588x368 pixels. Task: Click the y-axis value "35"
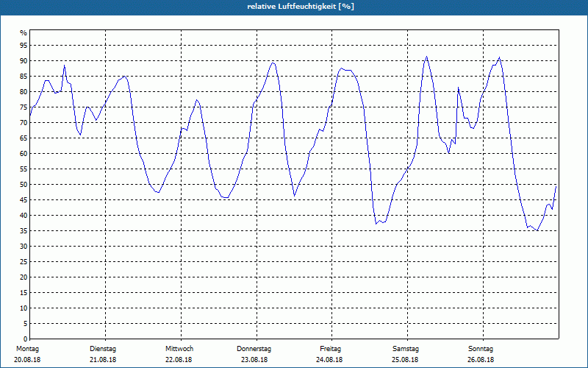tap(24, 231)
